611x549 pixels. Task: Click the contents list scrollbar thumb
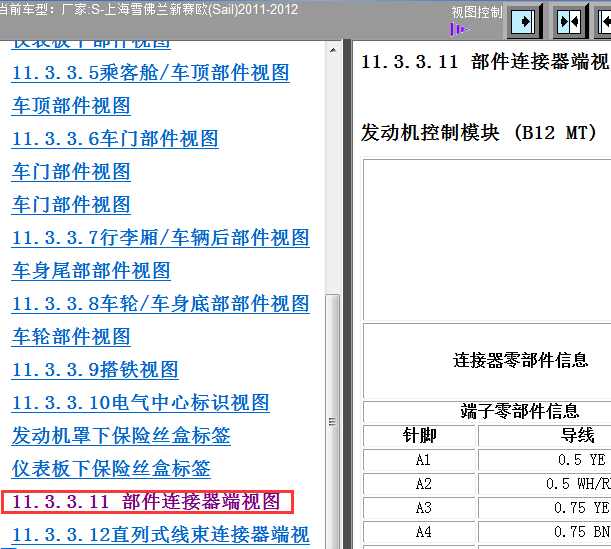tap(332, 422)
